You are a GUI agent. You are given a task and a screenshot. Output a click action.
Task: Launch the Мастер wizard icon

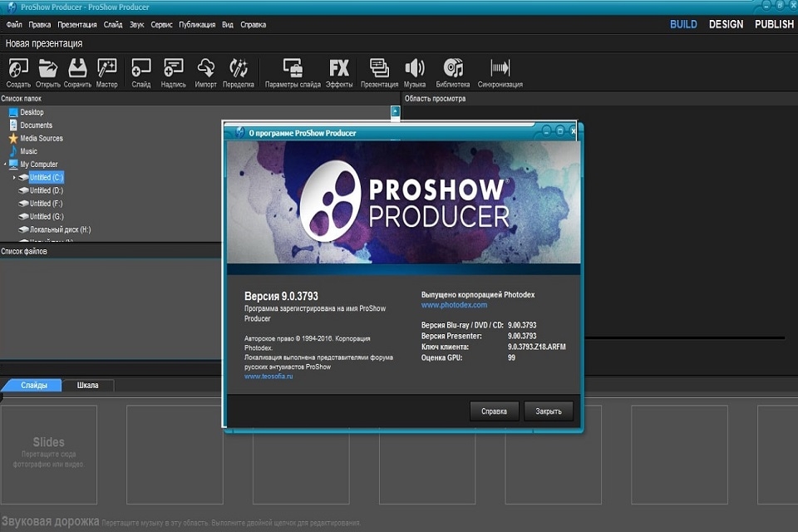106,66
